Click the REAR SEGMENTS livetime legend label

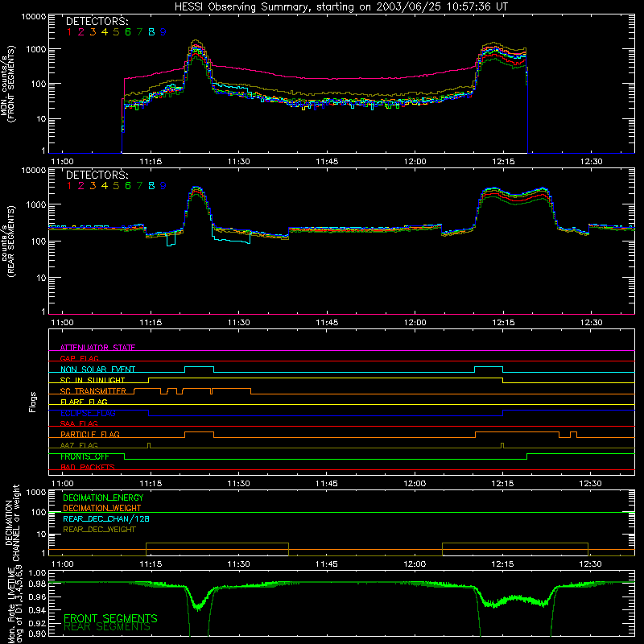pyautogui.click(x=107, y=627)
